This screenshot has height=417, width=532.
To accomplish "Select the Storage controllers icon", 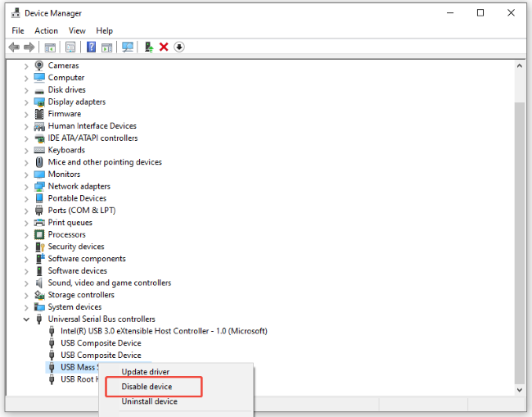I will (39, 295).
